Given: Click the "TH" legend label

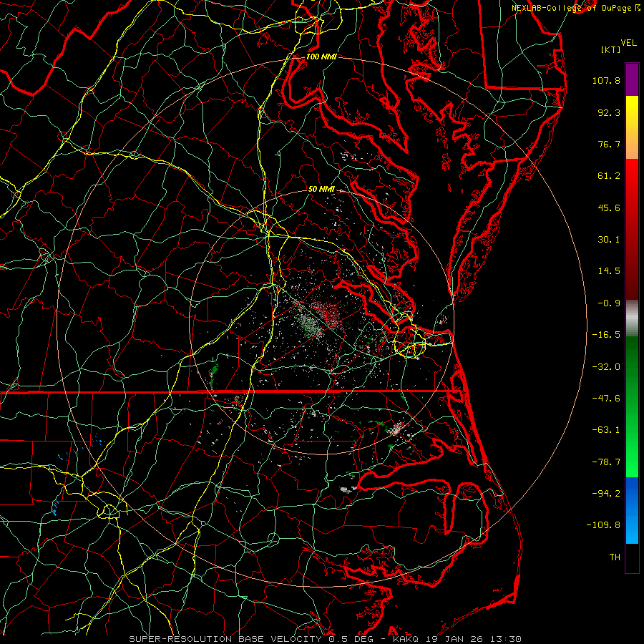Looking at the screenshot, I should [x=615, y=557].
